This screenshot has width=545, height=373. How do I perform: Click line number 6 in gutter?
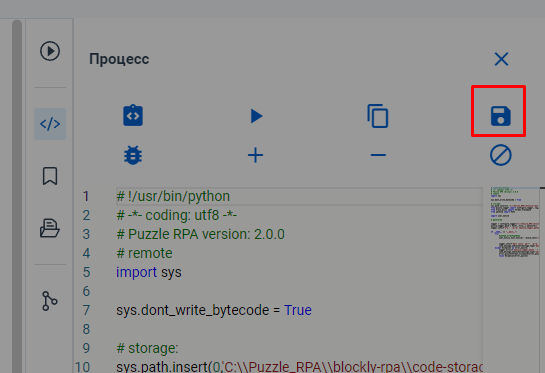(x=86, y=291)
